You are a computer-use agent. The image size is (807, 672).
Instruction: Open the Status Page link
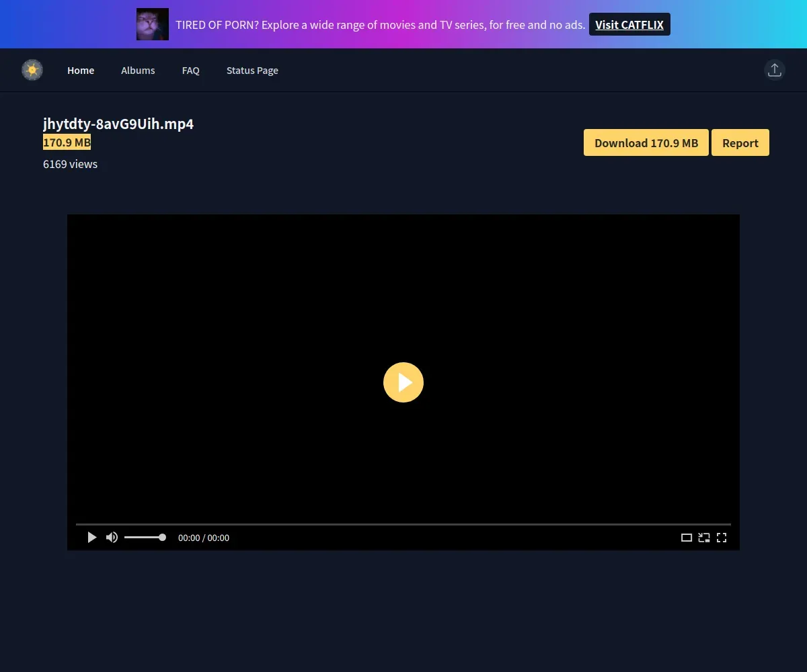252,71
